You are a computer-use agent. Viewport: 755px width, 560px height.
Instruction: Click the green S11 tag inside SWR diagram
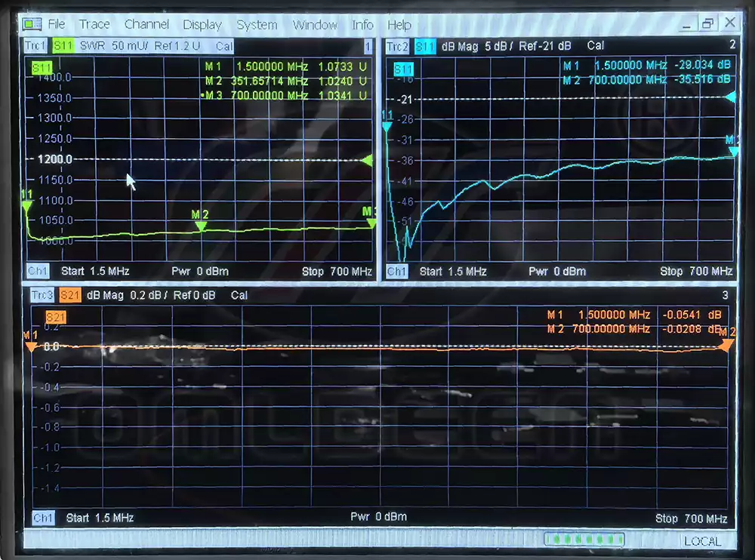[42, 67]
